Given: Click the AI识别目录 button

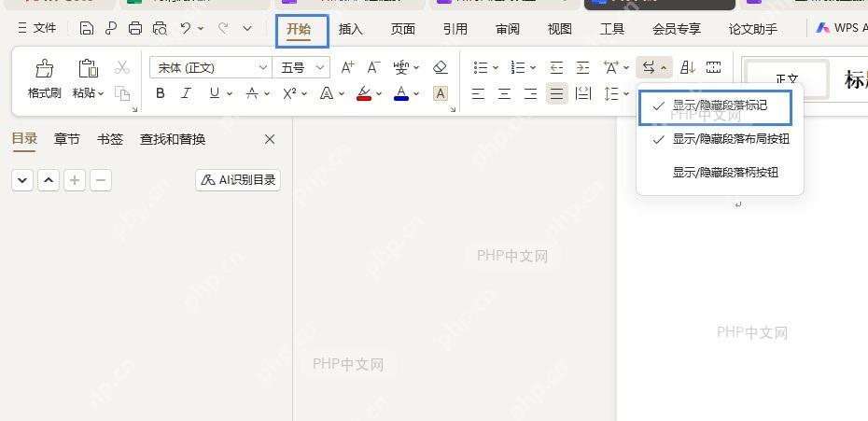Looking at the screenshot, I should tap(238, 180).
